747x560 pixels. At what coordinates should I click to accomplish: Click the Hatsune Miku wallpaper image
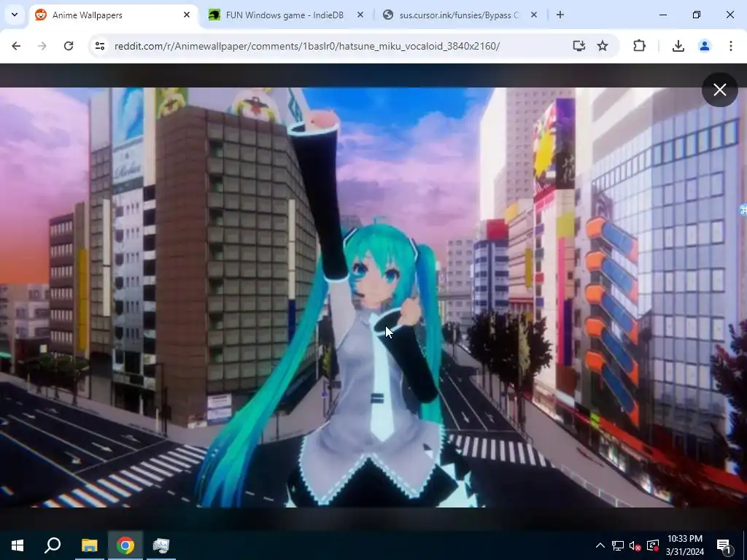coord(373,297)
